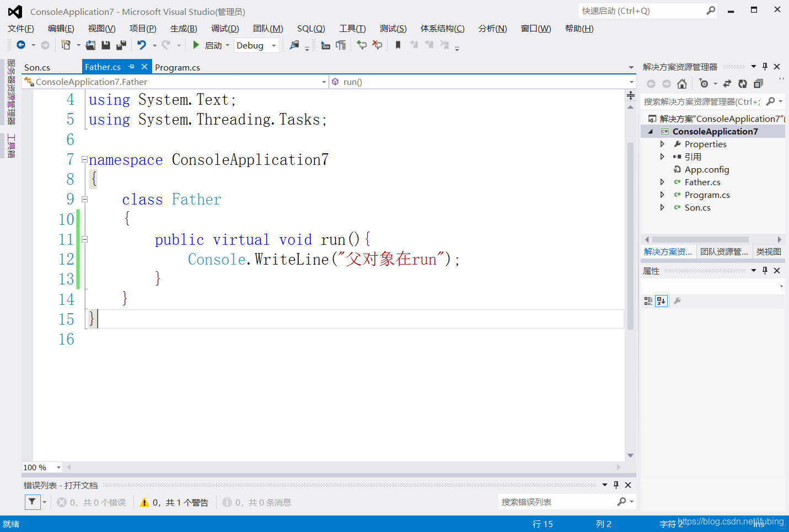Sync Solution Explorer with the active document
The width and height of the screenshot is (789, 532).
727,83
